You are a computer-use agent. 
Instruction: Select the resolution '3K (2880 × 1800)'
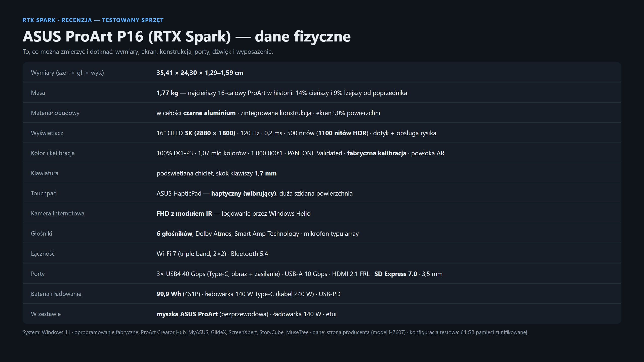[210, 133]
